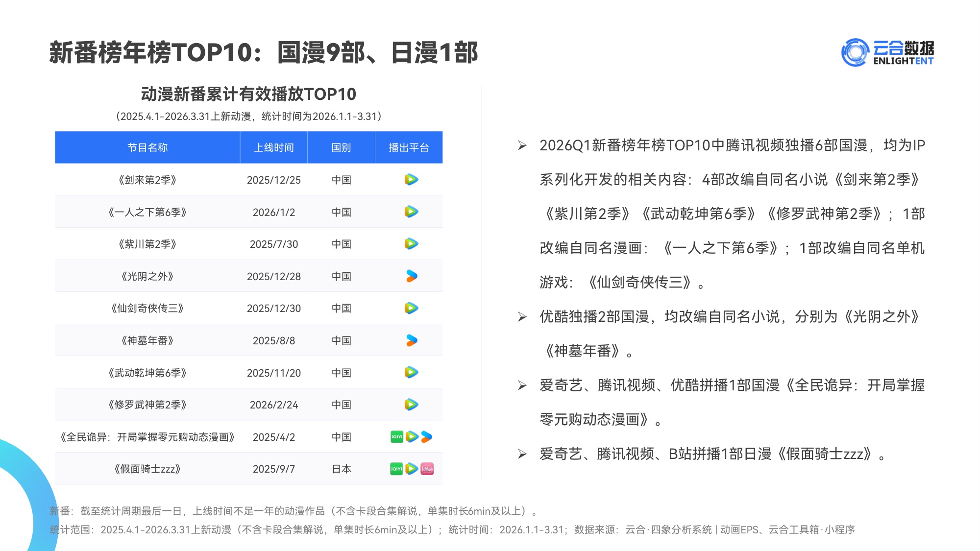Screen dimensions: 980x551
Task: Click Tencent Video icon in 一人之下第6季 row
Action: pyautogui.click(x=412, y=212)
